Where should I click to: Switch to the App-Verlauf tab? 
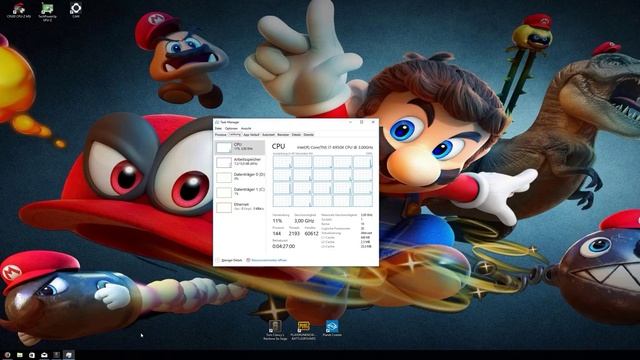[251, 134]
